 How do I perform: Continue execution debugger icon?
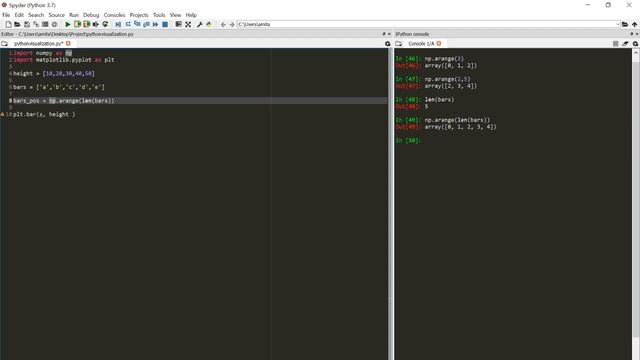click(x=156, y=24)
